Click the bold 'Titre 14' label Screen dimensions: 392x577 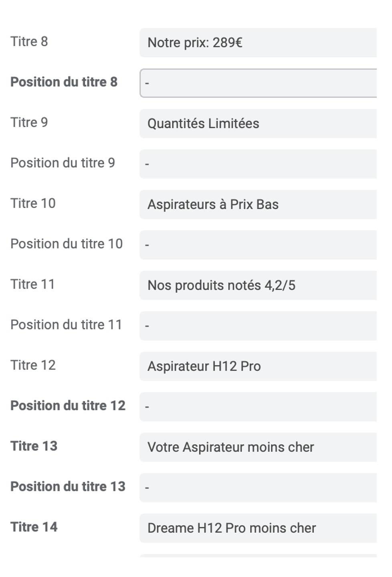(34, 527)
